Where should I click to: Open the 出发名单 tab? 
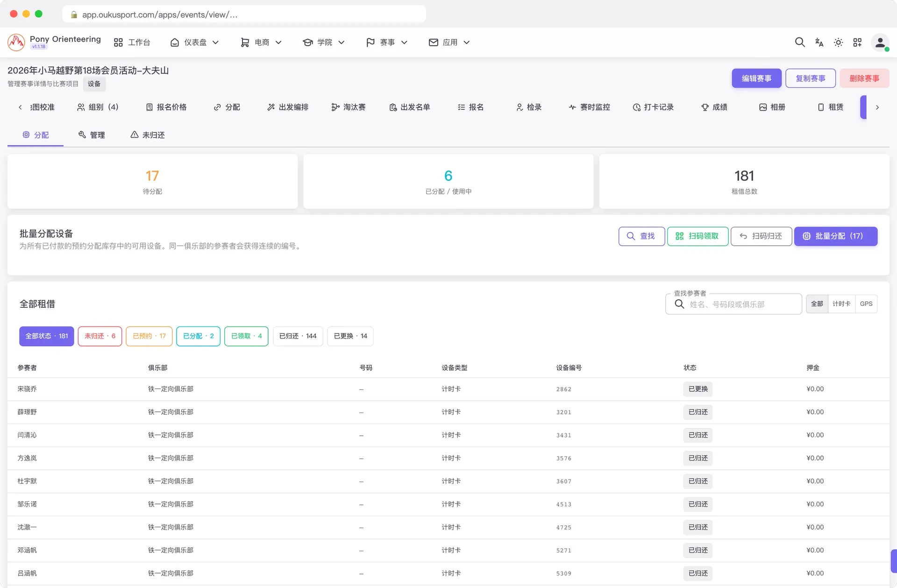click(x=410, y=107)
